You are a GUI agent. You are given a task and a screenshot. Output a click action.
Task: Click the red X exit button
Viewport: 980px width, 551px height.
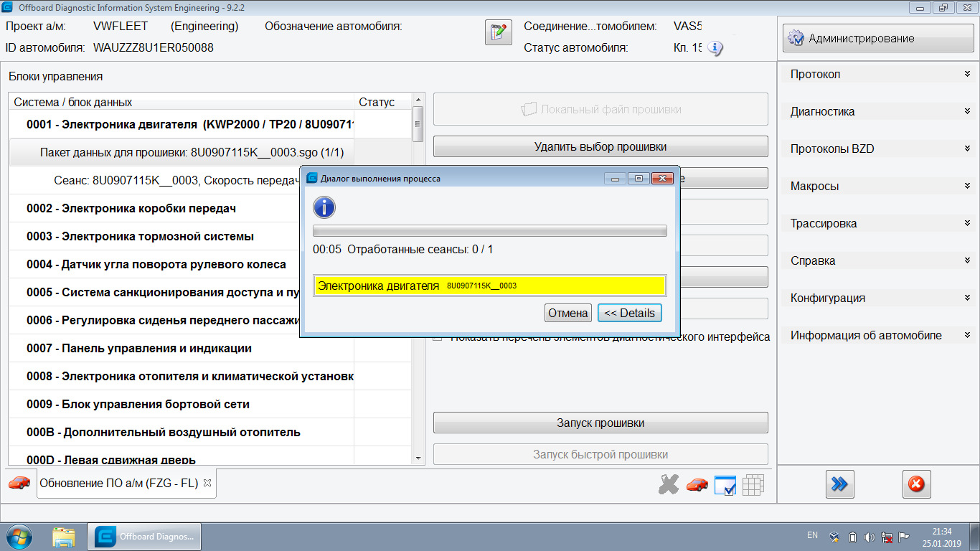pyautogui.click(x=916, y=484)
